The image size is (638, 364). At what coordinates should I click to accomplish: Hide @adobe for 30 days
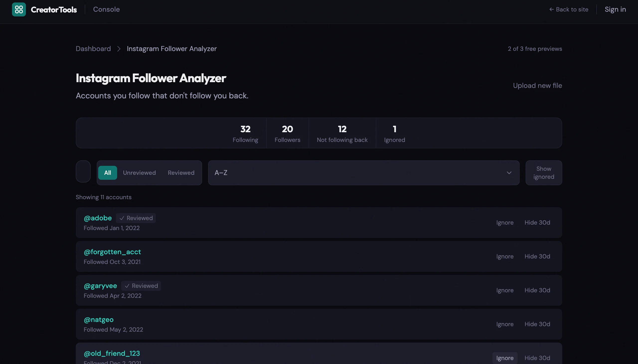537,222
